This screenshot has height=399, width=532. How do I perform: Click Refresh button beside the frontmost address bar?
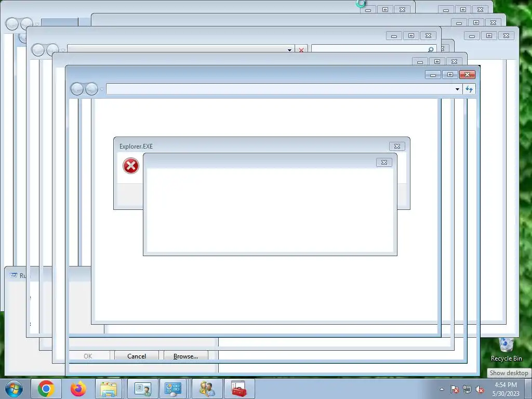(469, 89)
